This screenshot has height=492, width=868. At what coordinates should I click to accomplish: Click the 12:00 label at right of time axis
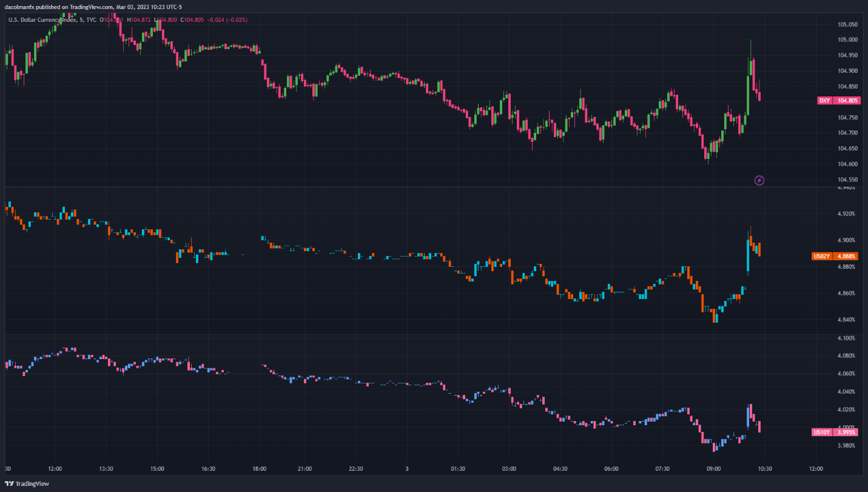point(816,469)
